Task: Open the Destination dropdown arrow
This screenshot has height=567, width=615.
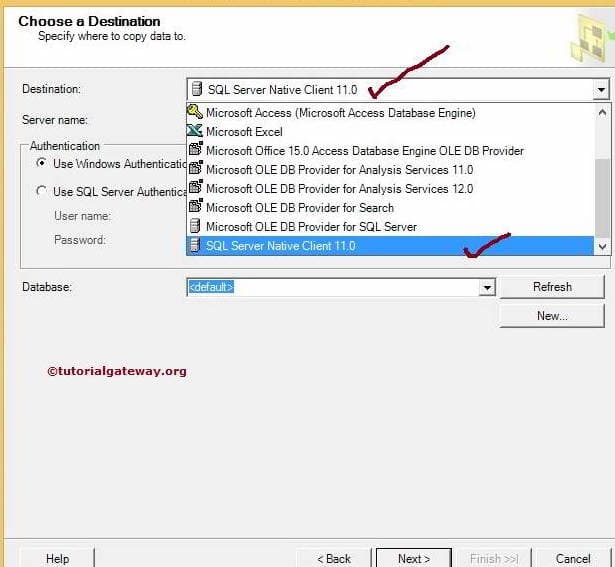Action: 600,90
